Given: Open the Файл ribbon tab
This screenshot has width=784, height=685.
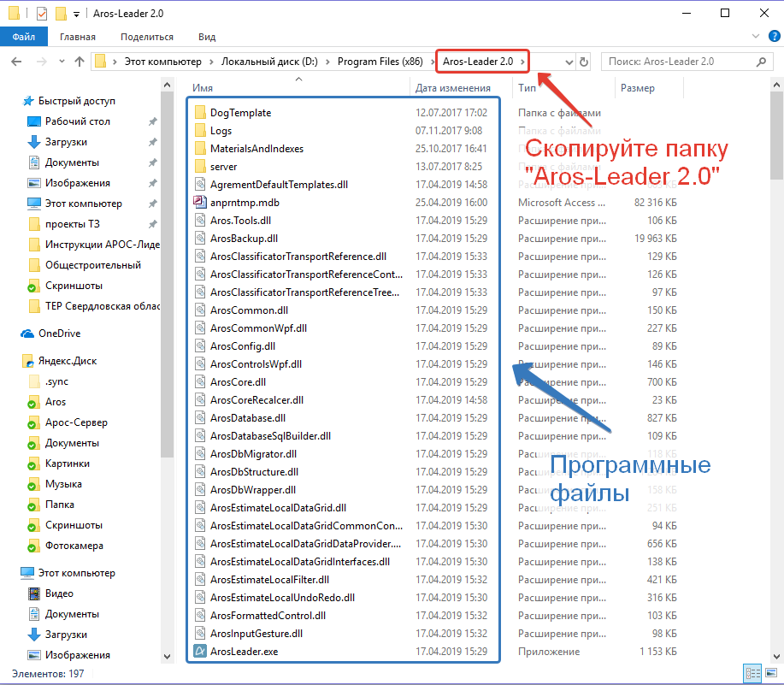Looking at the screenshot, I should pos(23,37).
